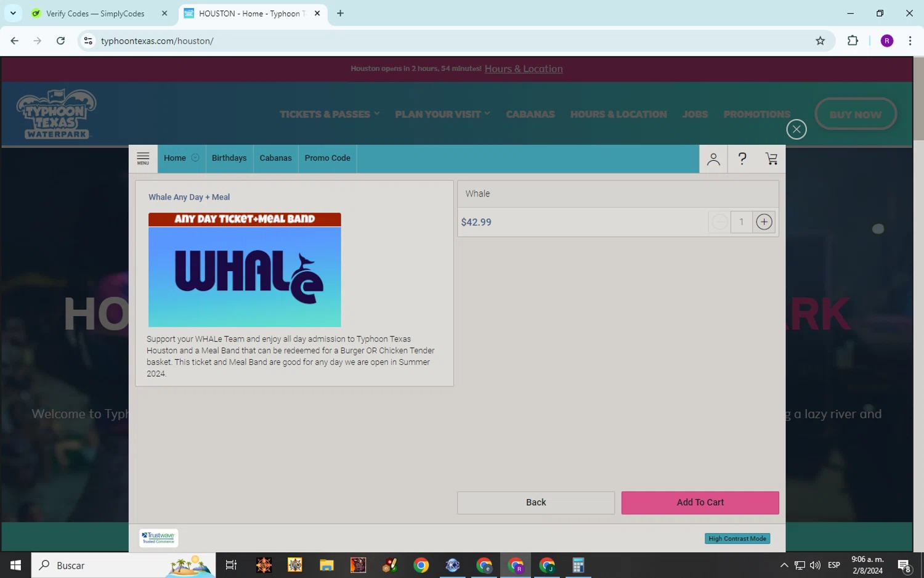Open the Chrome three-dot menu

910,41
